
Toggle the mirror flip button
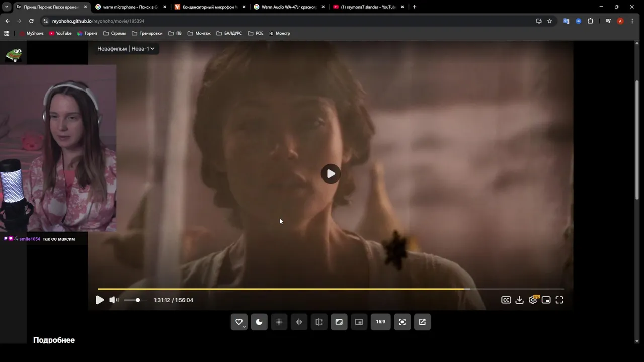319,322
